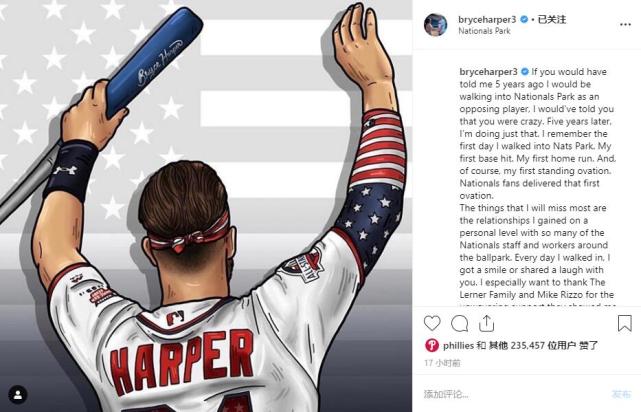The width and height of the screenshot is (641, 412).
Task: Open comments via speech bubble icon
Action: (459, 323)
